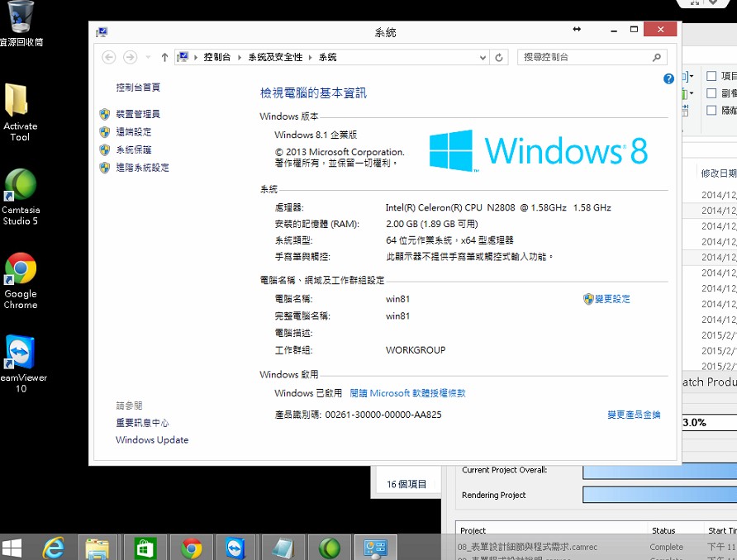Open 遠端設定 in sidebar

[x=134, y=132]
